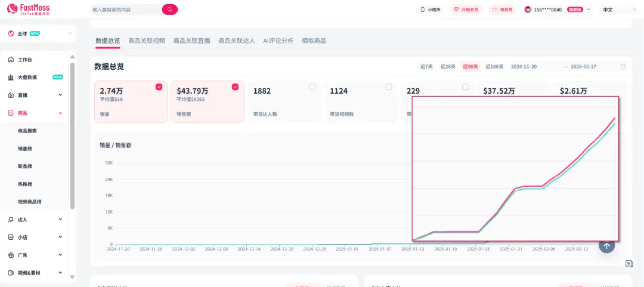Open 新品榜 in sidebar
This screenshot has height=287, width=644.
(25, 166)
